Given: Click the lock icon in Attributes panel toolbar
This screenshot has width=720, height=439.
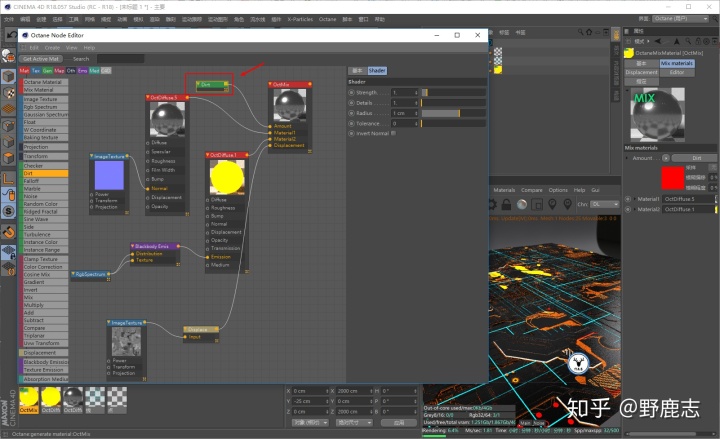Looking at the screenshot, I should click(698, 41).
